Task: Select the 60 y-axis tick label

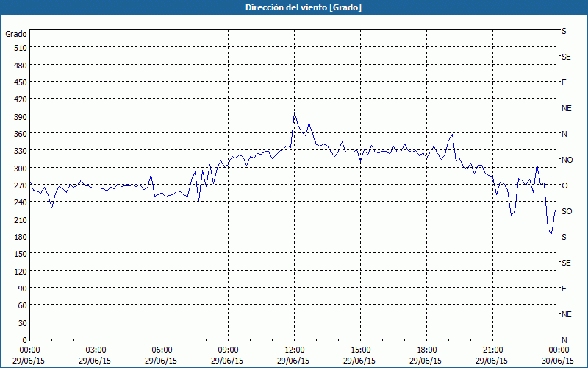Action: point(23,305)
